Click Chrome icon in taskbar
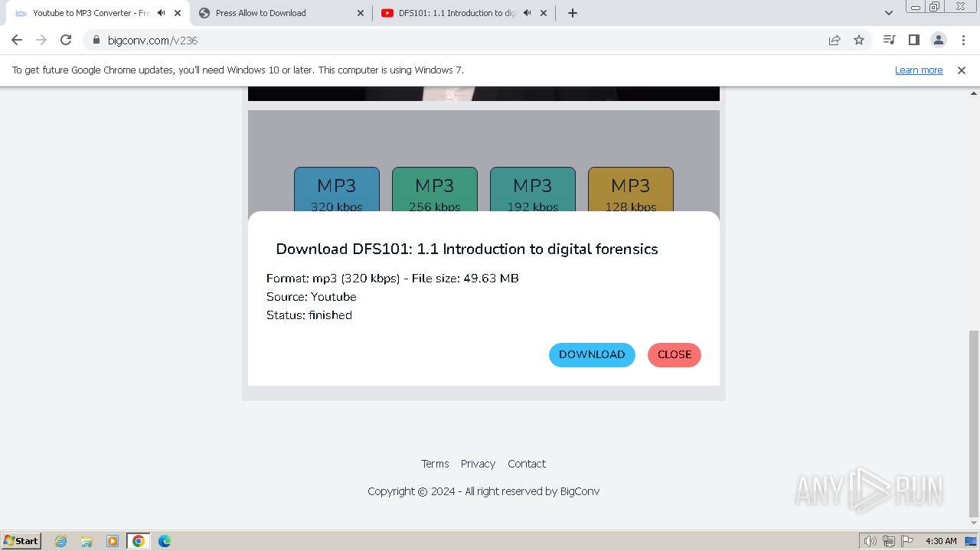The width and height of the screenshot is (980, 551). tap(139, 541)
